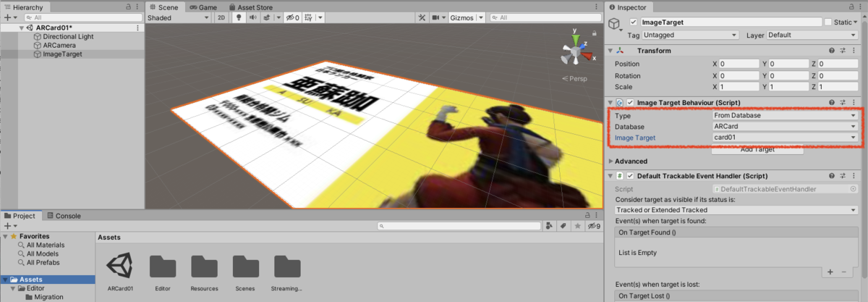Viewport: 868px width, 302px height.
Task: Lock the Hierarchy panel
Action: (x=129, y=7)
